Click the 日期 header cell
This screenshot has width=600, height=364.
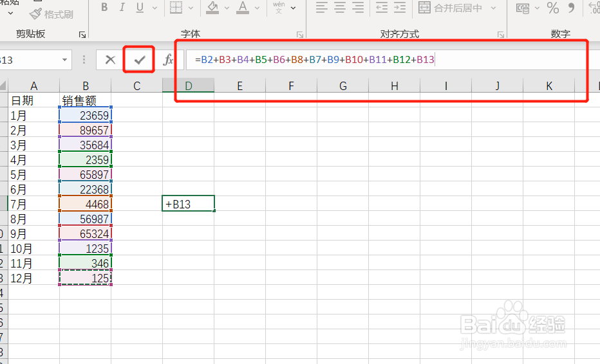click(33, 100)
